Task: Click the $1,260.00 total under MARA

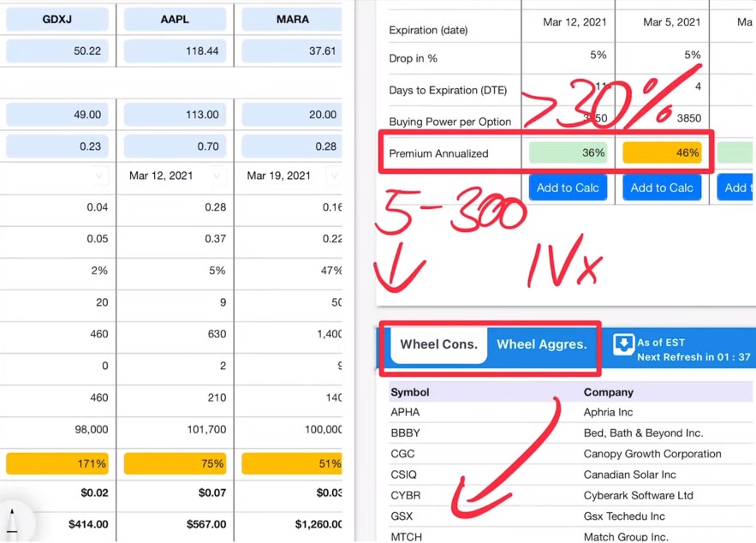Action: (318, 524)
